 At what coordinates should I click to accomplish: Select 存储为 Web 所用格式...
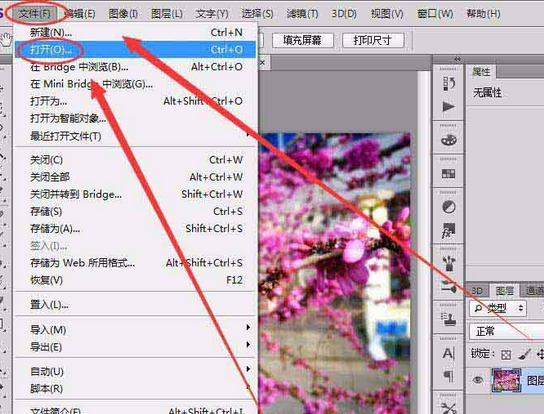click(135, 263)
